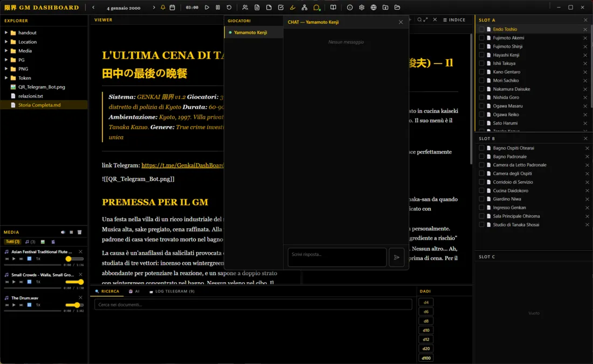Open the settings gear in toolbar
This screenshot has height=364, width=593.
pos(362,8)
